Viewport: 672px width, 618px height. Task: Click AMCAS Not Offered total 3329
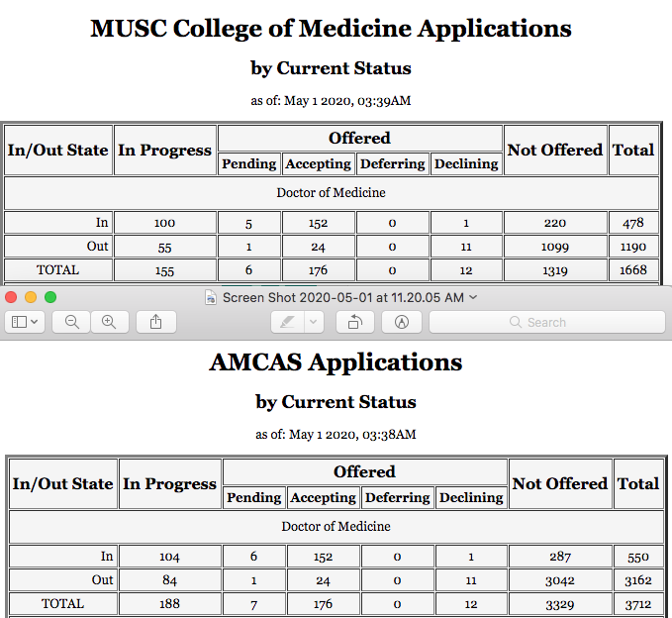pos(560,604)
